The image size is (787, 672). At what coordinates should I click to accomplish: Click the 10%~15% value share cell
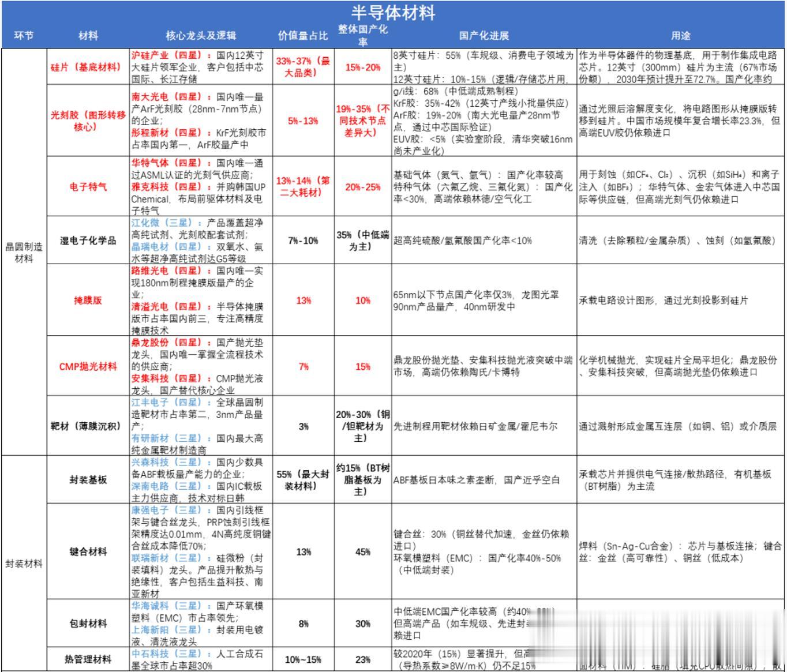(x=303, y=659)
